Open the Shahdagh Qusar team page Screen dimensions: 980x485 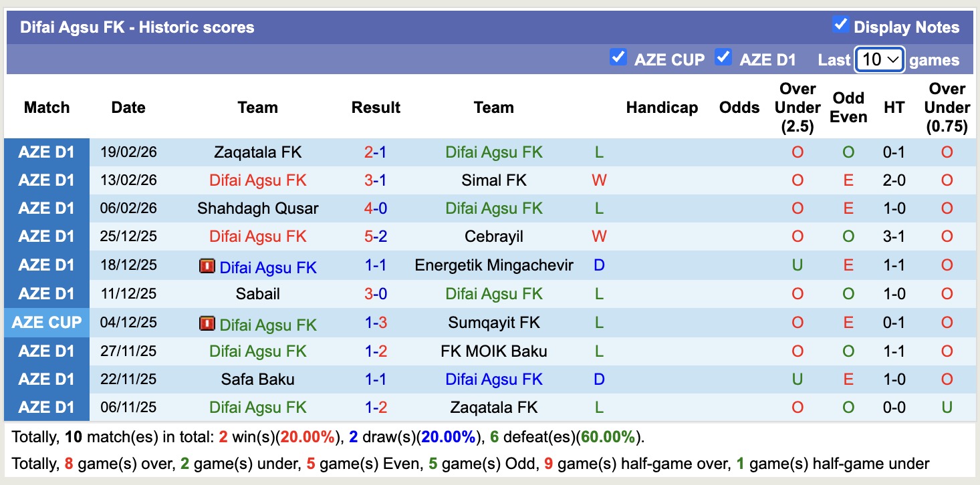(x=257, y=208)
